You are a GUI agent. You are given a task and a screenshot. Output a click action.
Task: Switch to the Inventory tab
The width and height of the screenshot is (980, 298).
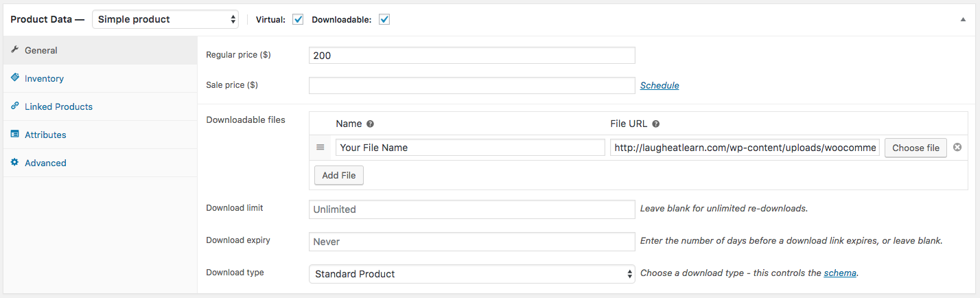44,79
